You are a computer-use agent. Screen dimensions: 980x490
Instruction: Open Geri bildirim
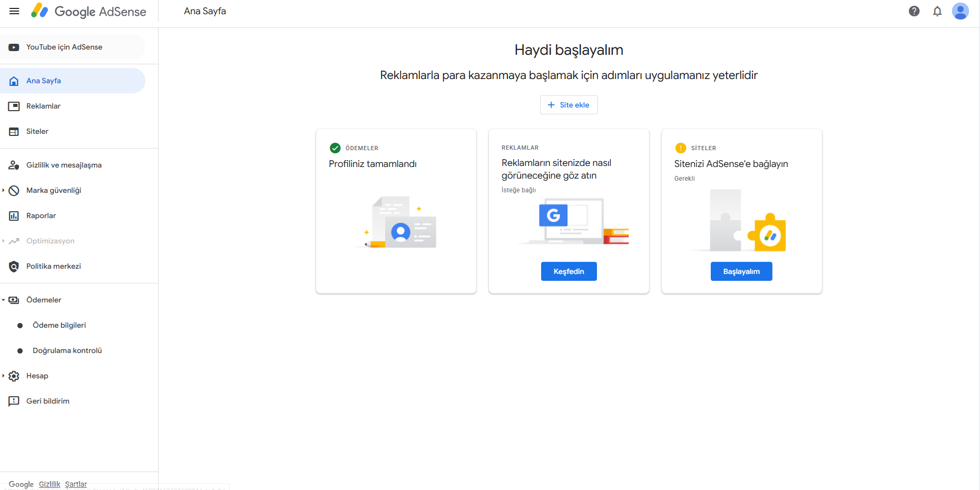pos(73,401)
